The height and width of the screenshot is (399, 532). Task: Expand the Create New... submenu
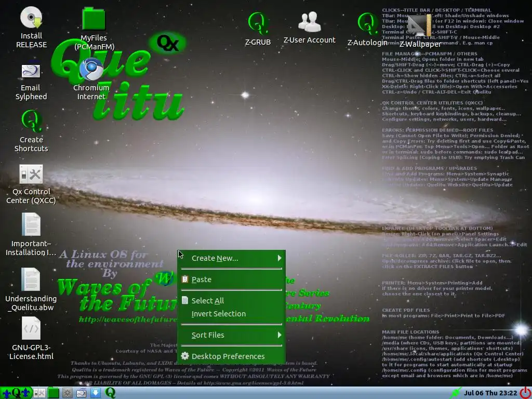tap(231, 258)
